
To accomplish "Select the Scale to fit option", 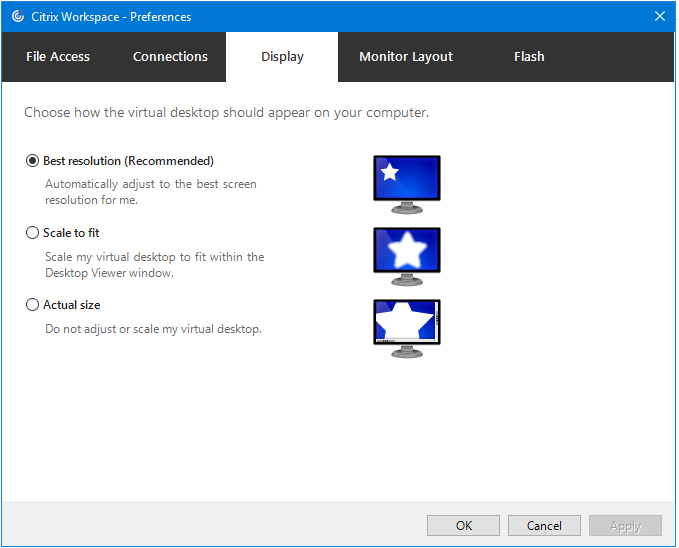I will [32, 233].
